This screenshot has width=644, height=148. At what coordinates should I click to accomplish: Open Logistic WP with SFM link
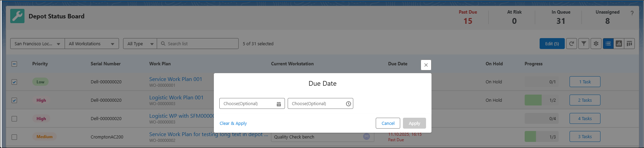[182, 116]
